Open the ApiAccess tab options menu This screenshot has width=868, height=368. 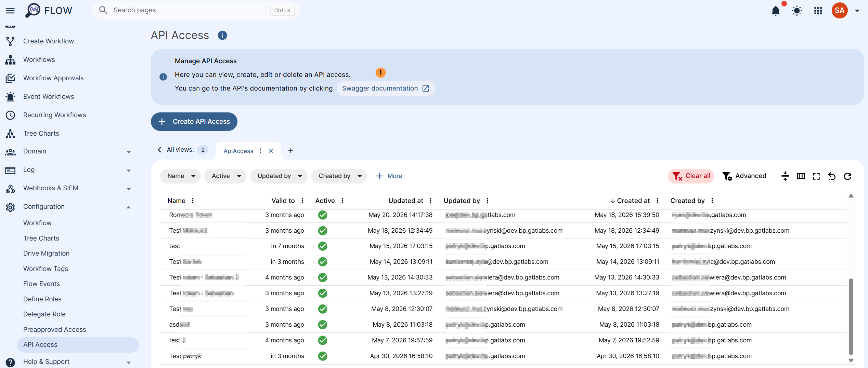coord(260,151)
